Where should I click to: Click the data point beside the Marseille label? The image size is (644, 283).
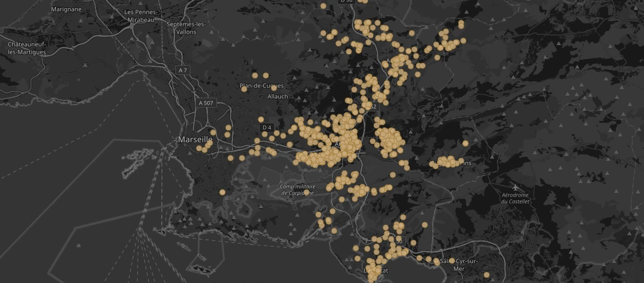tap(213, 133)
